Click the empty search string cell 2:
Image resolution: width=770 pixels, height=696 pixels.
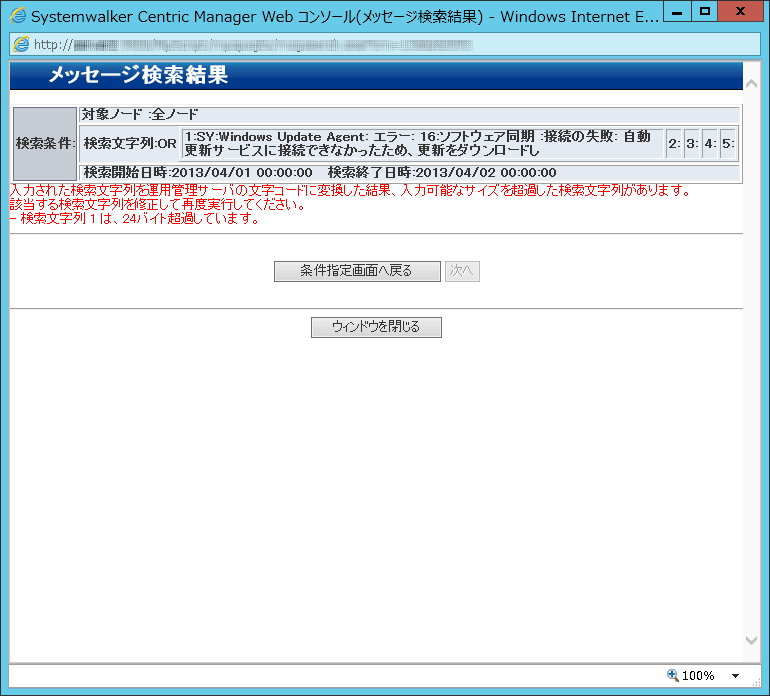674,143
